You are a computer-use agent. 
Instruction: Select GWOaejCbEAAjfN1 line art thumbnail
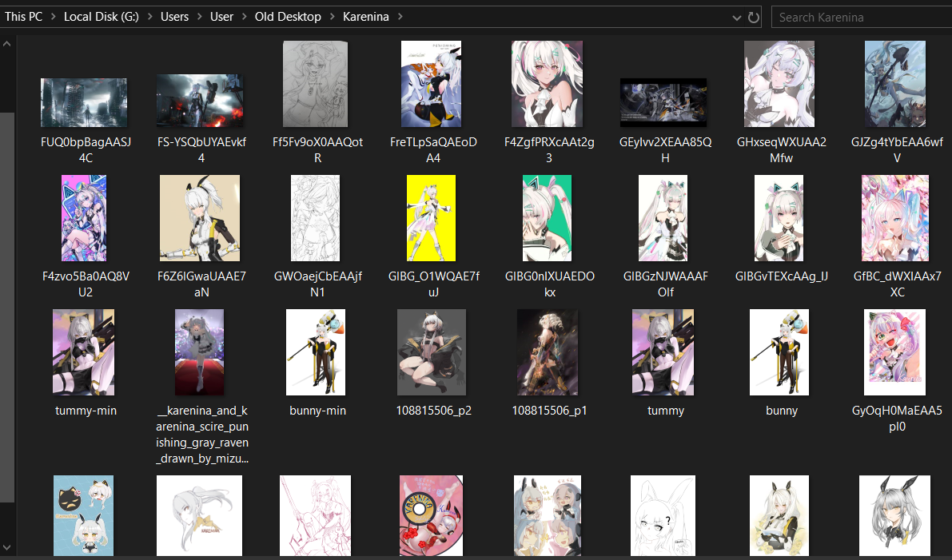pos(316,218)
